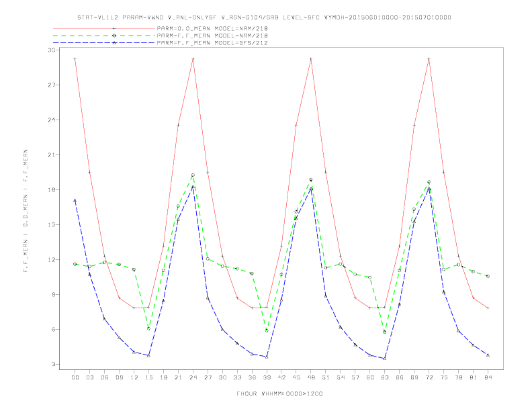Click the blue dashed line sample in legend
Screen dimensions: 532x411
(x=104, y=43)
